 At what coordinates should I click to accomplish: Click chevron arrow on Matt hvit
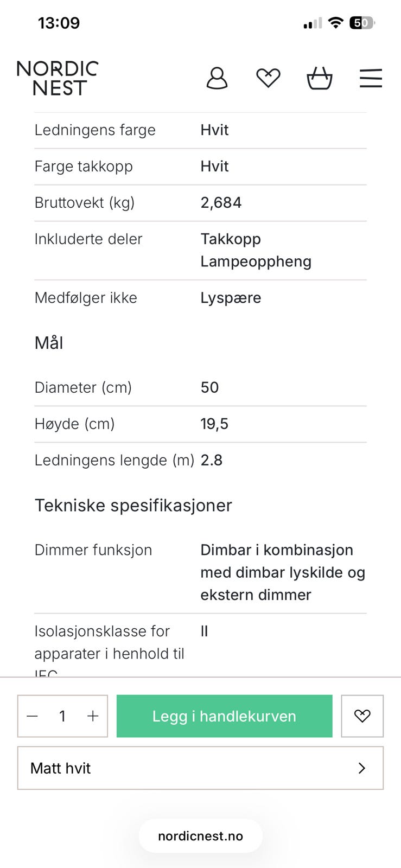tap(362, 768)
